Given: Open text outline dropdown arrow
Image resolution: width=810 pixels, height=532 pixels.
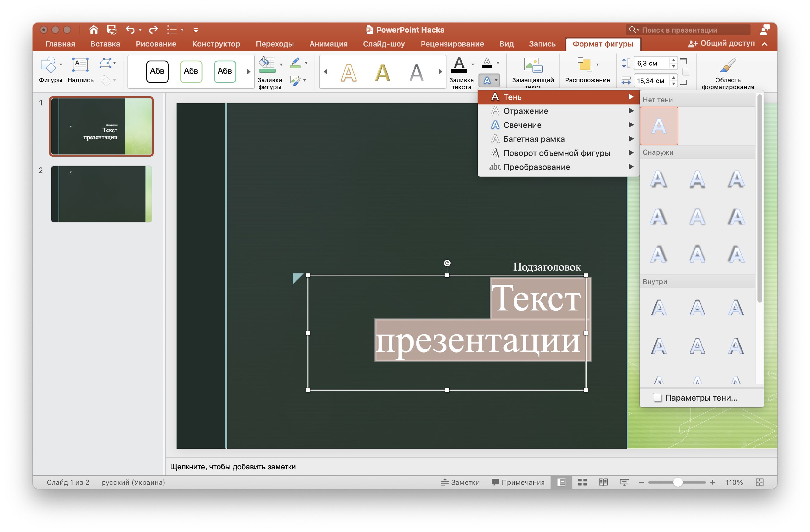Looking at the screenshot, I should [x=498, y=63].
